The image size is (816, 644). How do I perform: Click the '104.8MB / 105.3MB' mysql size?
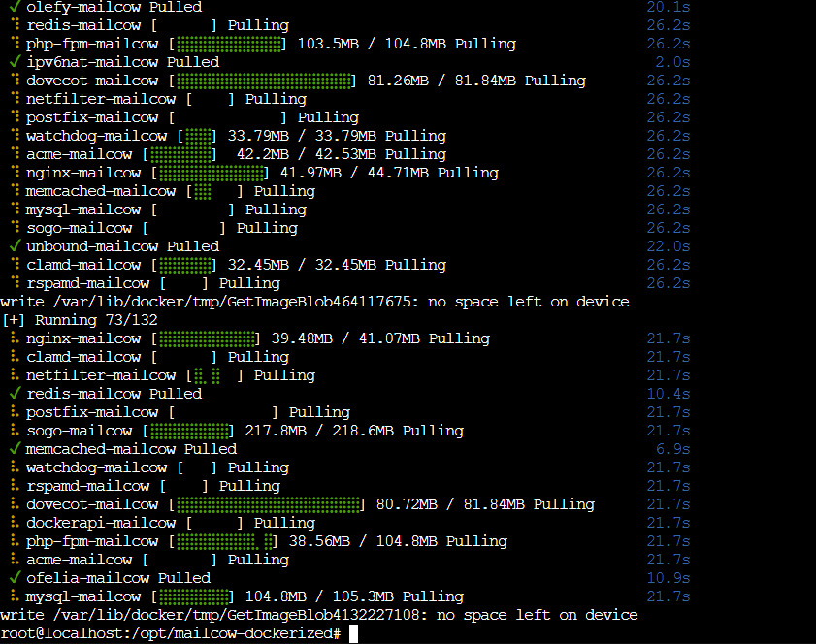[319, 596]
